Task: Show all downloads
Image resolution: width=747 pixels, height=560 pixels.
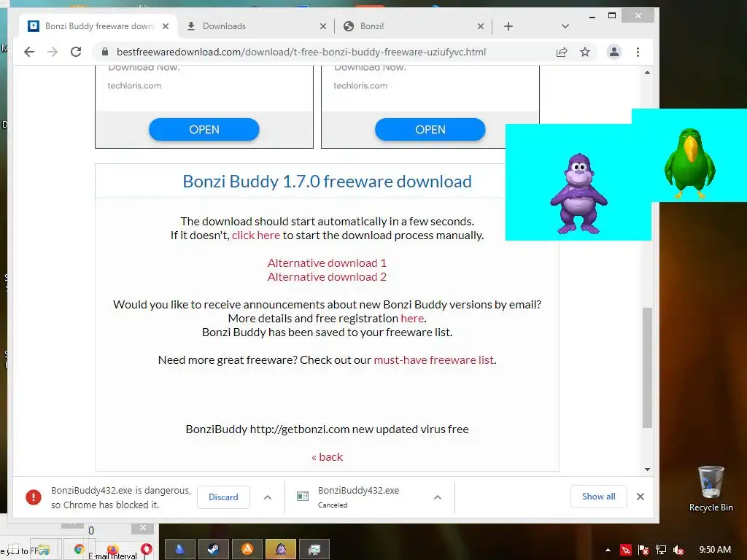Action: [x=598, y=496]
